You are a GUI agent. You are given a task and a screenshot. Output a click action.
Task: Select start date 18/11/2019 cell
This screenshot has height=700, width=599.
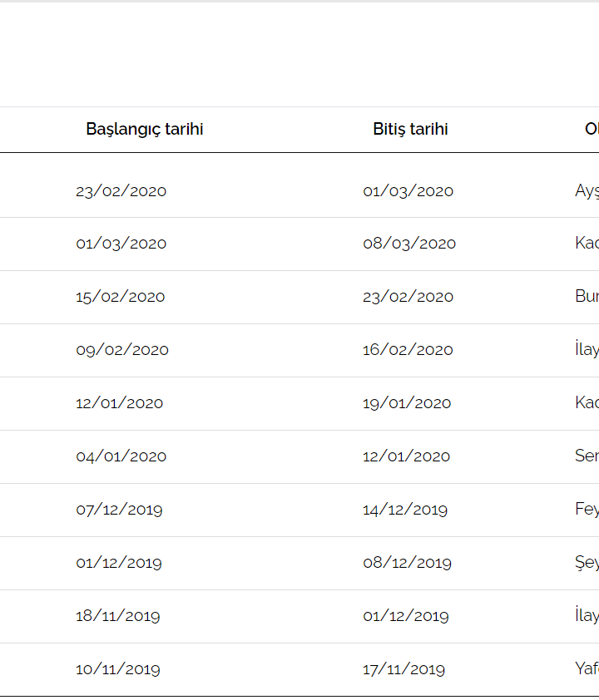117,616
